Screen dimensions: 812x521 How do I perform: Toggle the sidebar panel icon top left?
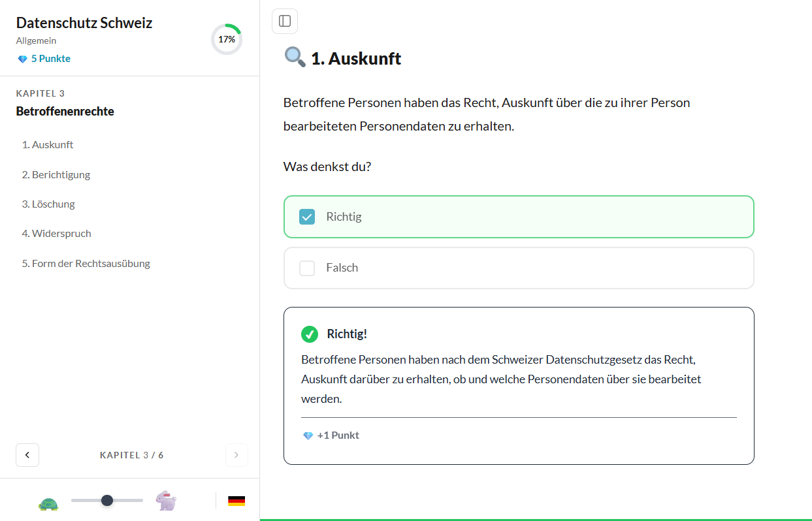[285, 21]
